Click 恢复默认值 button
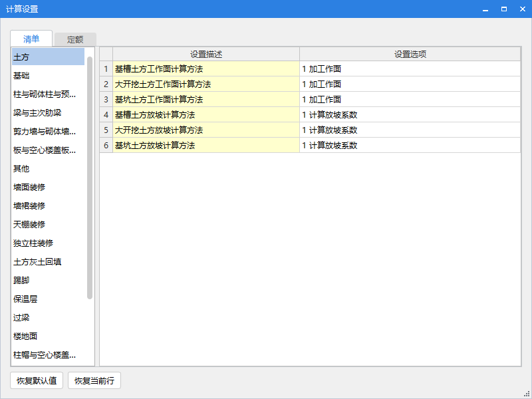This screenshot has height=399, width=532. (37, 380)
